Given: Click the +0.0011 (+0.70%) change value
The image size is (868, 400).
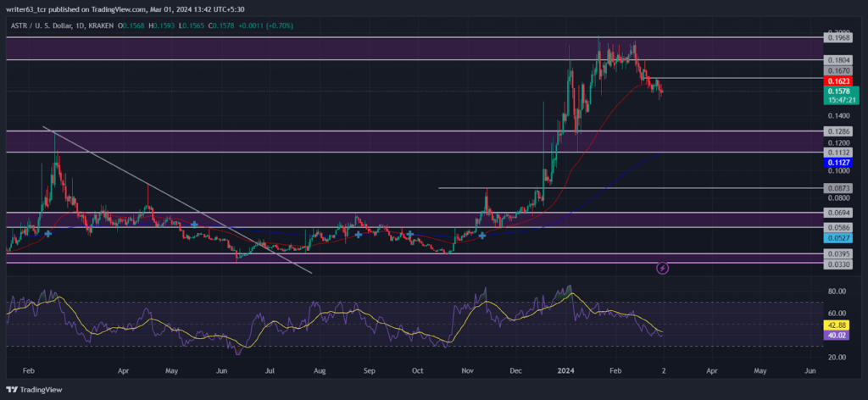Looking at the screenshot, I should click(x=264, y=25).
